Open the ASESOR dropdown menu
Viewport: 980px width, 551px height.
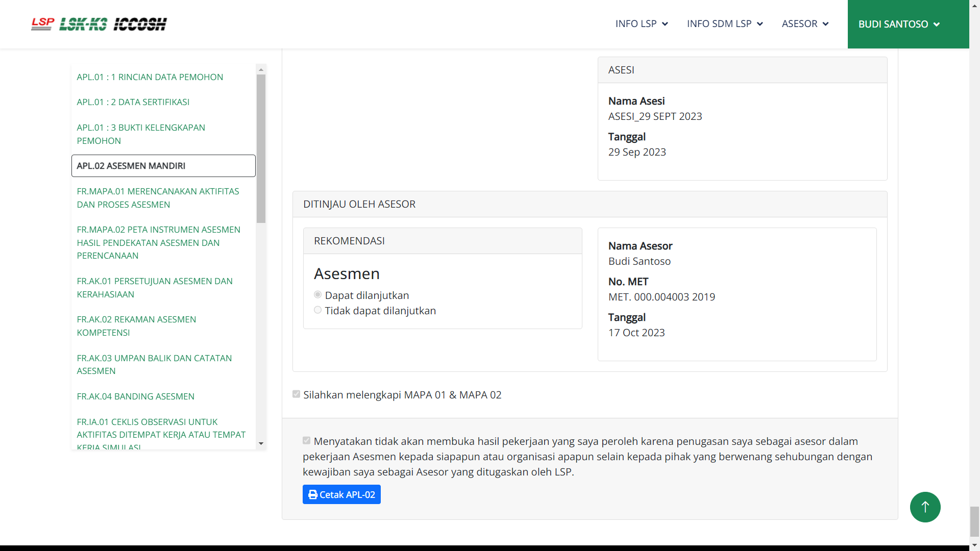804,24
